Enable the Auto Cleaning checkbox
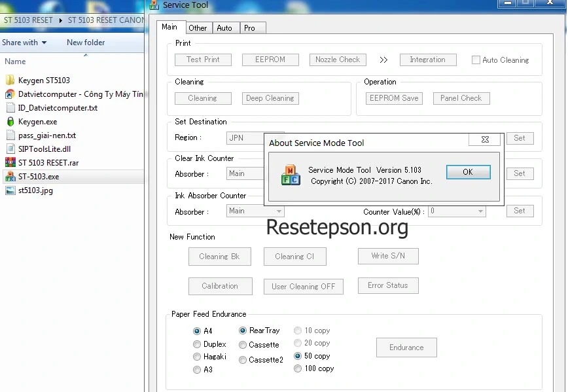Viewport: 568px width, 392px height. (476, 60)
